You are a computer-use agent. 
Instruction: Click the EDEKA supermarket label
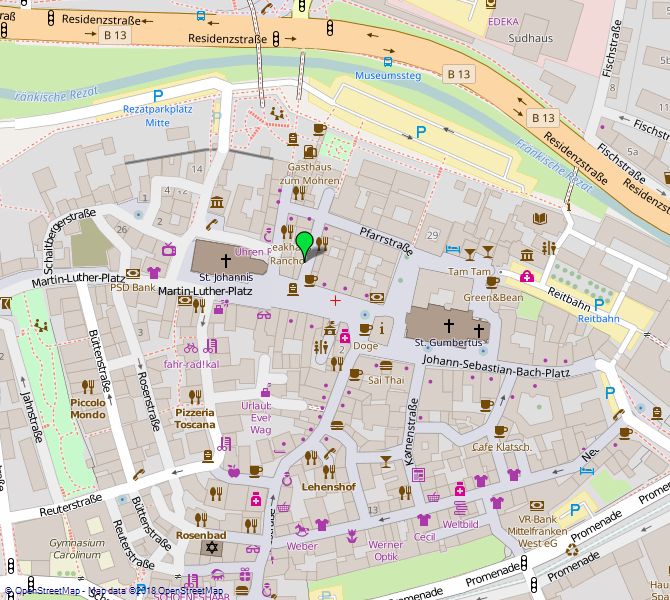(x=503, y=21)
